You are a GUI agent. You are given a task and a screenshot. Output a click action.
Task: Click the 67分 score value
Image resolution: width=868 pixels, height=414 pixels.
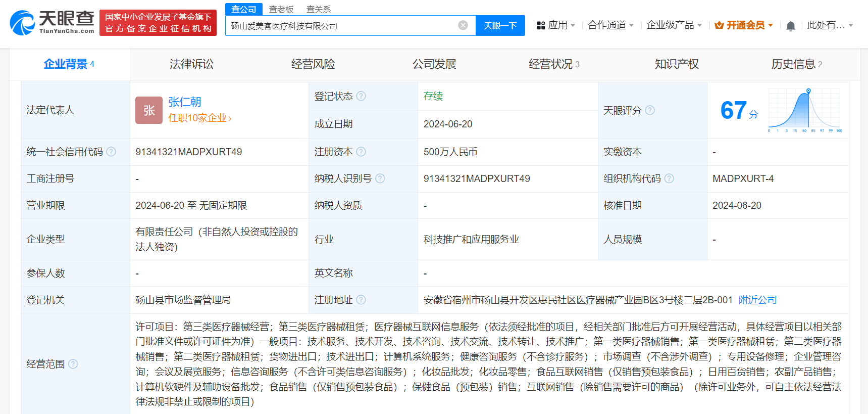[x=739, y=110]
